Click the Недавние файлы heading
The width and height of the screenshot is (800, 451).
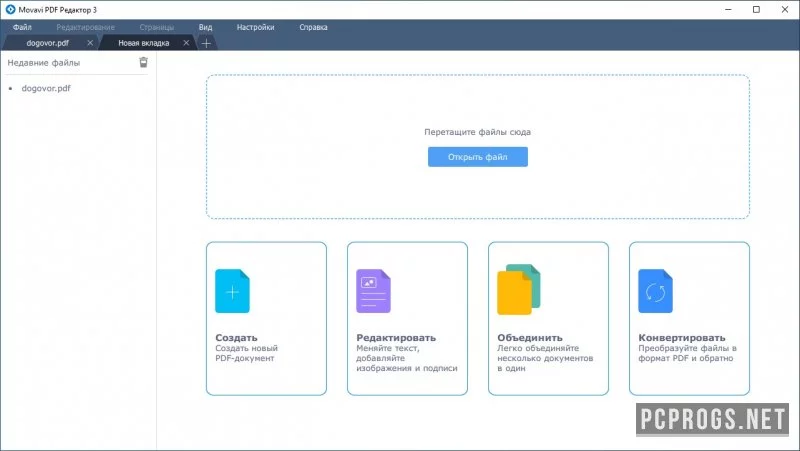[x=43, y=63]
